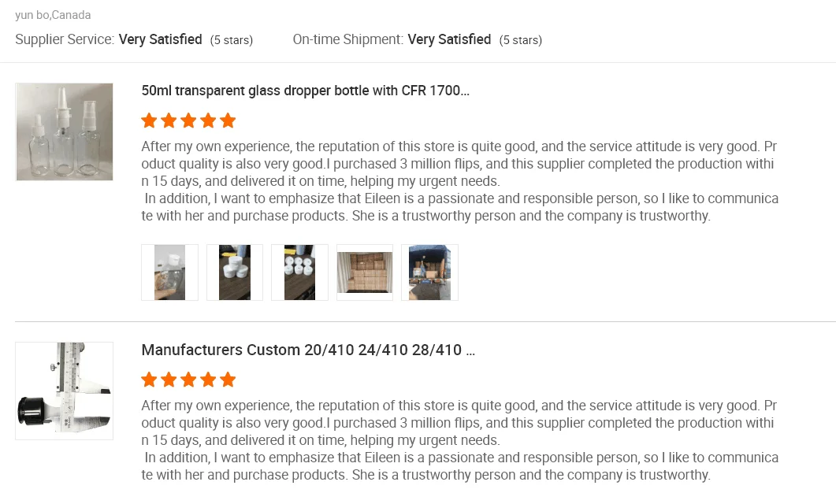Click fourth star of the Manufacturers Custom review
The width and height of the screenshot is (836, 504).
pos(208,380)
